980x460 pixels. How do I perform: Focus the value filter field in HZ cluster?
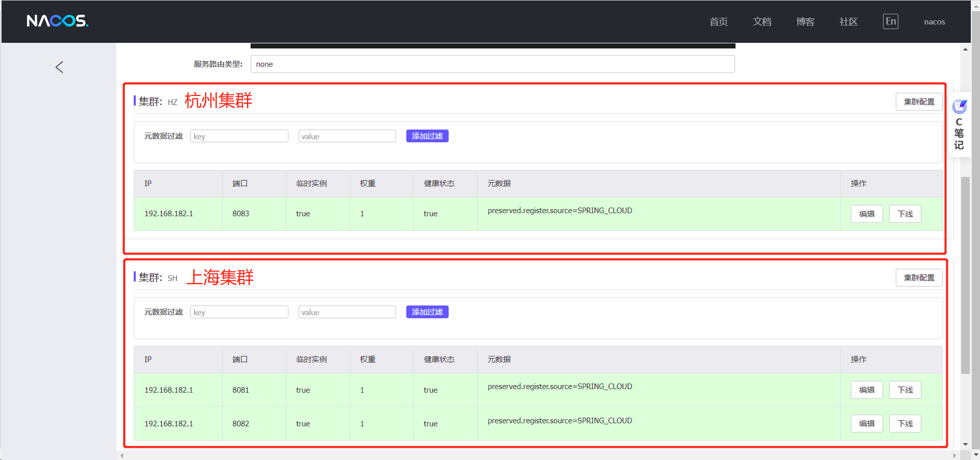347,136
